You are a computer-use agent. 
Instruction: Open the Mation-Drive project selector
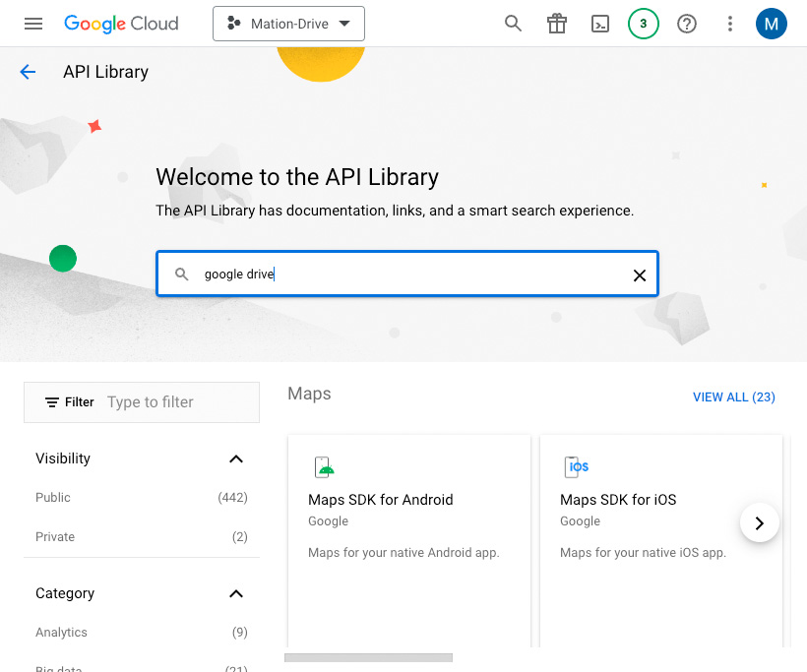[288, 24]
